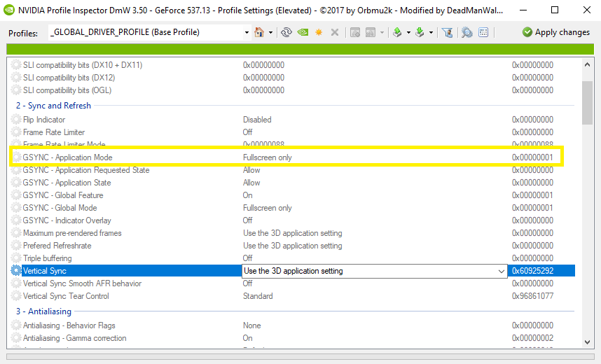601x364 pixels.
Task: Click the refresh profiles icon
Action: tap(286, 32)
